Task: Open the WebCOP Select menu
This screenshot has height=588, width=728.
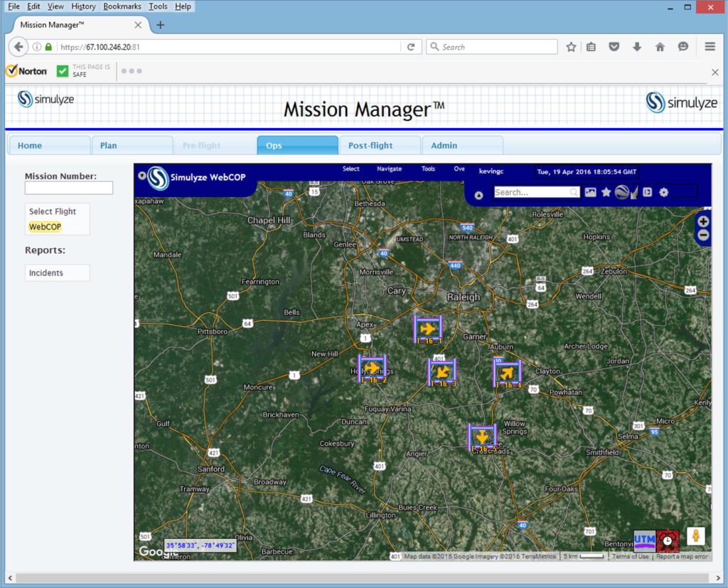Action: [x=351, y=169]
